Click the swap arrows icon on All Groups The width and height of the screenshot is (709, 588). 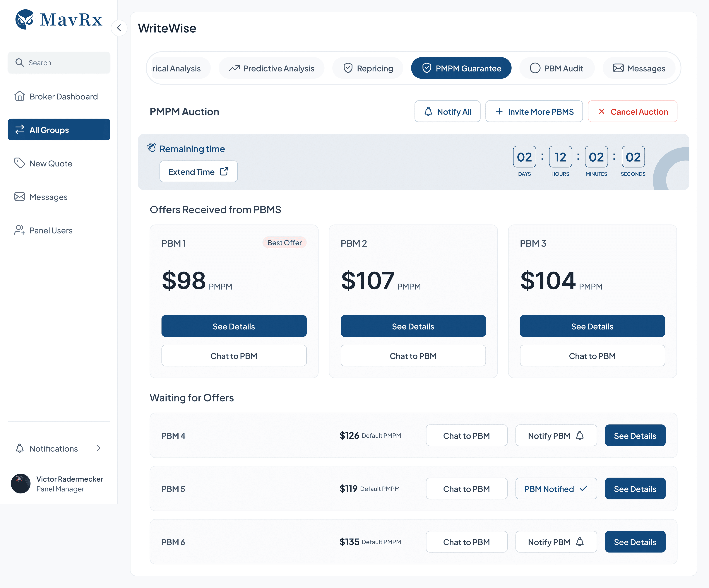(20, 129)
